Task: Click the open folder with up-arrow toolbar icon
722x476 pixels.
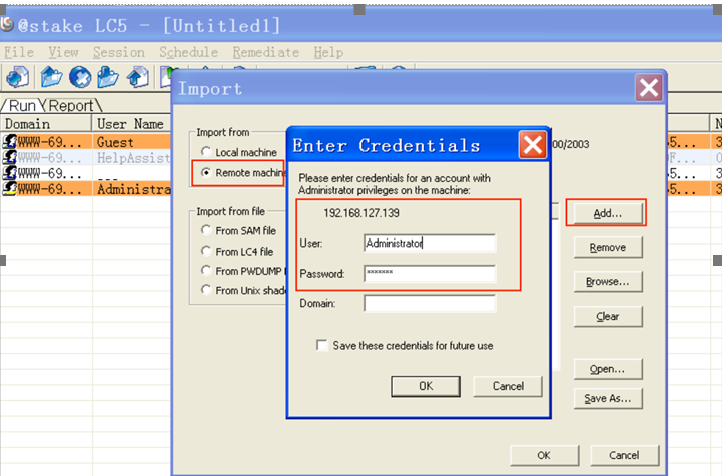Action: tap(51, 76)
